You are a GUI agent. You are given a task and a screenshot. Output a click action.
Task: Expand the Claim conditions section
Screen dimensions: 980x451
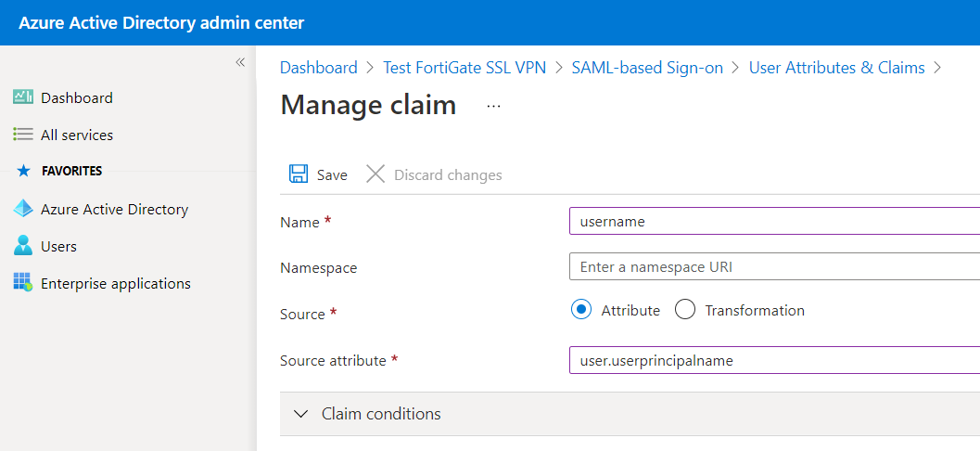pyautogui.click(x=300, y=414)
